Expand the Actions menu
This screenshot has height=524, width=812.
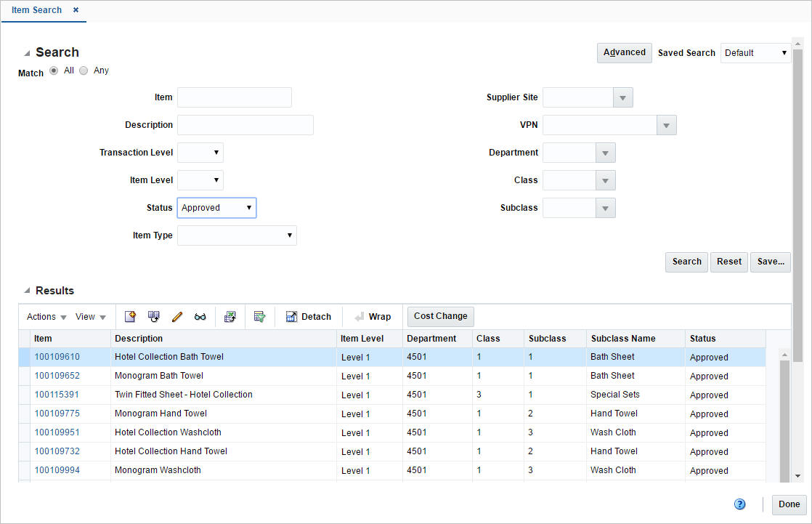pyautogui.click(x=45, y=316)
